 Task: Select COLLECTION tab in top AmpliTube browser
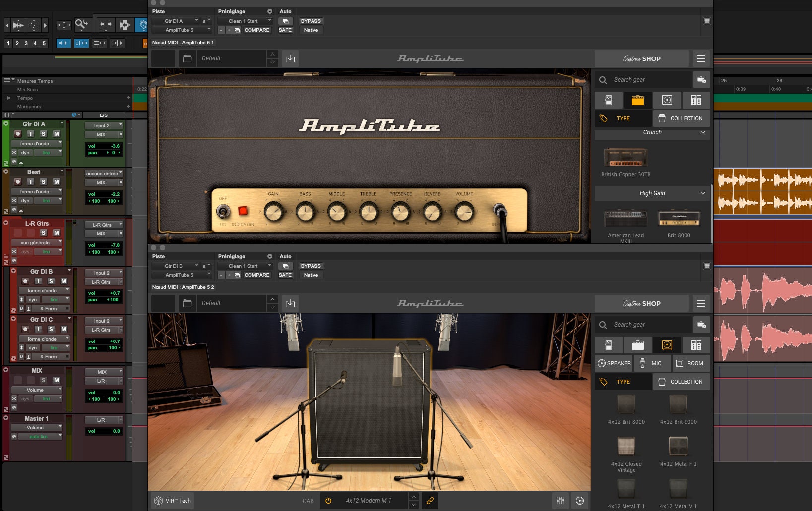[682, 118]
